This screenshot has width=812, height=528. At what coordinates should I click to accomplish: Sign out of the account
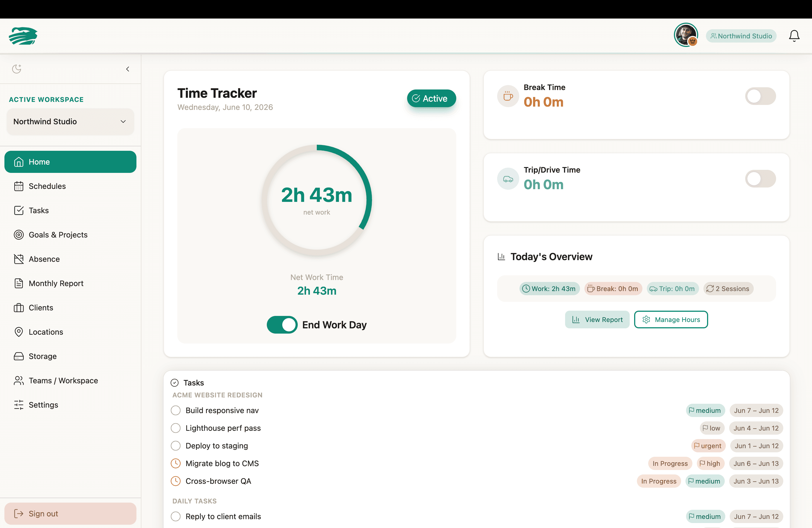tap(70, 513)
